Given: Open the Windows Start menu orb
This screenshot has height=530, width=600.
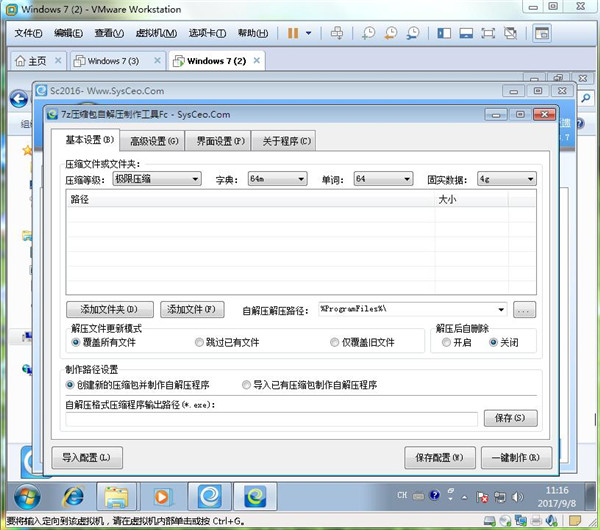Looking at the screenshot, I should coord(27,497).
